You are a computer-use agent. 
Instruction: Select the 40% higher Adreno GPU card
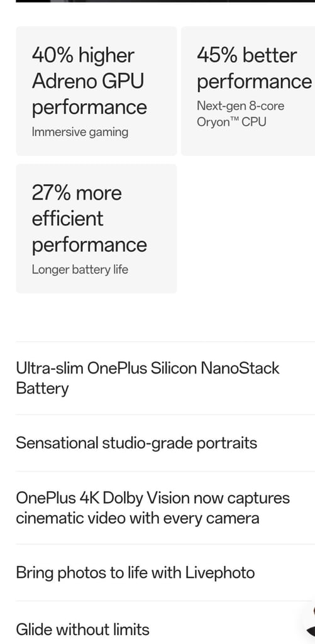97,91
